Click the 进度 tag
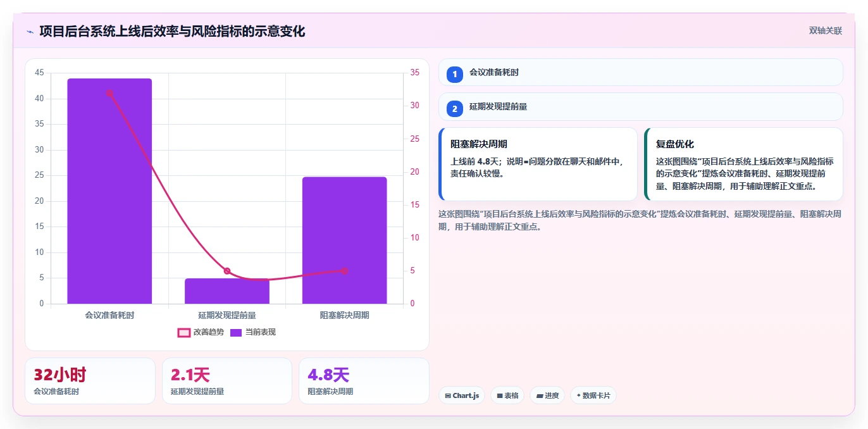 coord(547,395)
